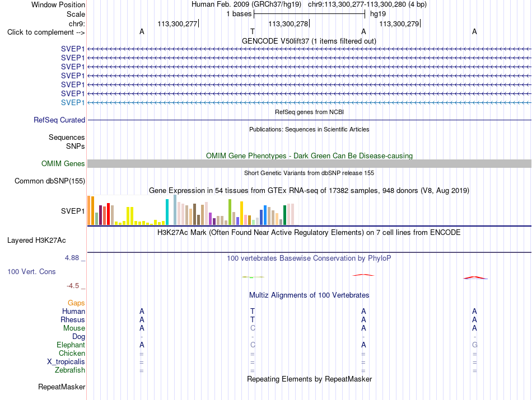Click the T base in the ruler row
Screen dimensions: 532x400
253,31
